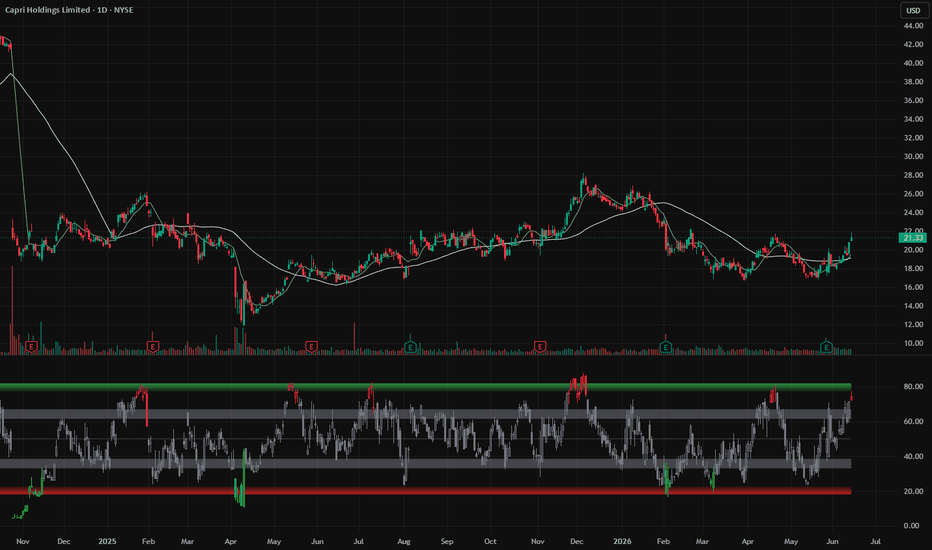
Task: Click the 10.00 price axis label
Action: [x=913, y=343]
